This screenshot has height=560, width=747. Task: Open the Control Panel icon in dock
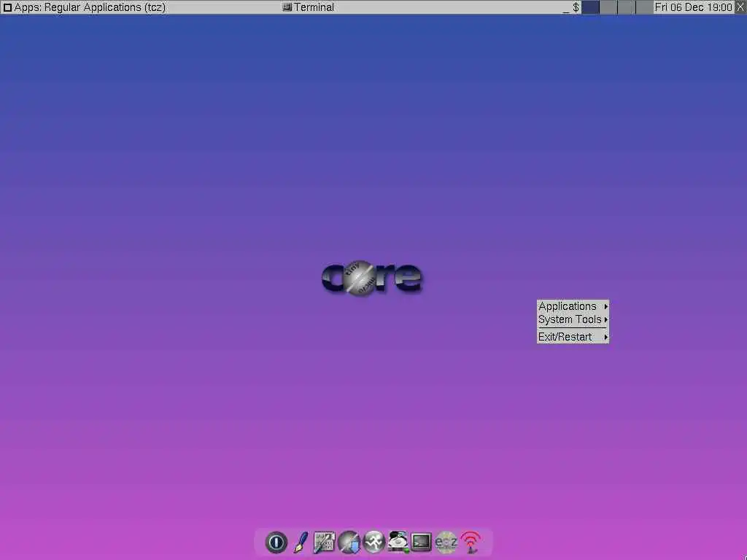(x=325, y=542)
